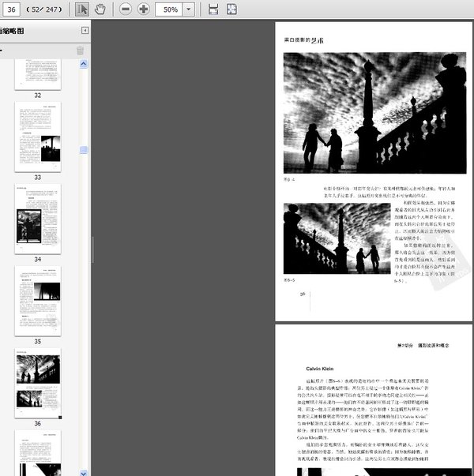Image resolution: width=474 pixels, height=476 pixels.
Task: Click the page number field showing 36
Action: 12,9
